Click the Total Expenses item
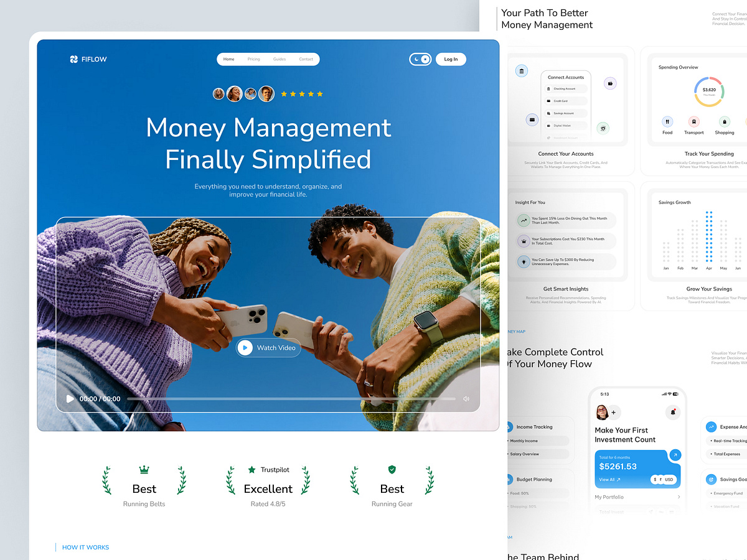Viewport: 747px width, 560px height. click(726, 454)
